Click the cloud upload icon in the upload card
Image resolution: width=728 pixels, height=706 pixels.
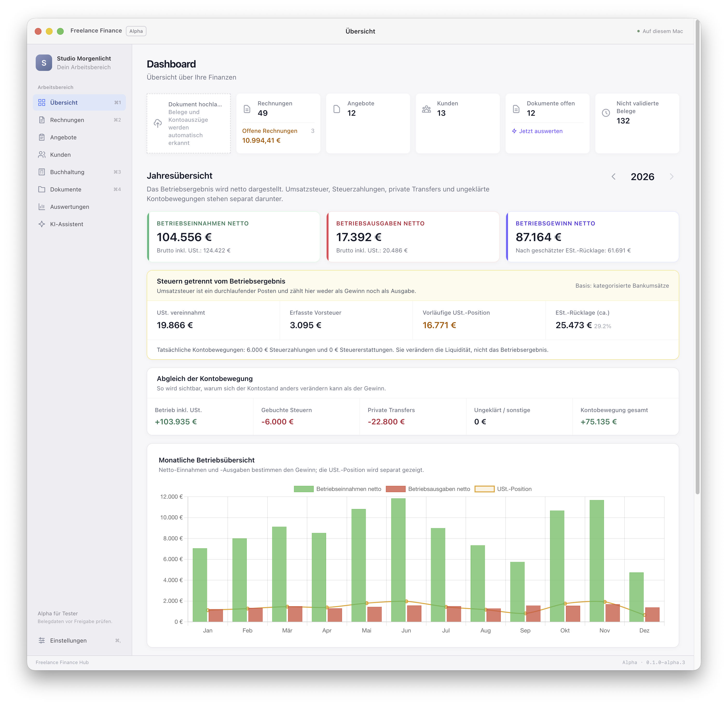158,124
